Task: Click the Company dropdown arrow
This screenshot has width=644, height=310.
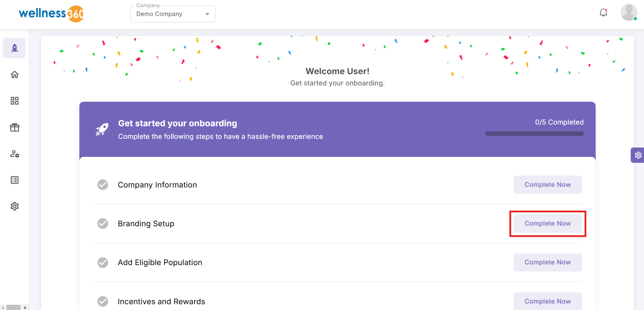Action: click(207, 14)
